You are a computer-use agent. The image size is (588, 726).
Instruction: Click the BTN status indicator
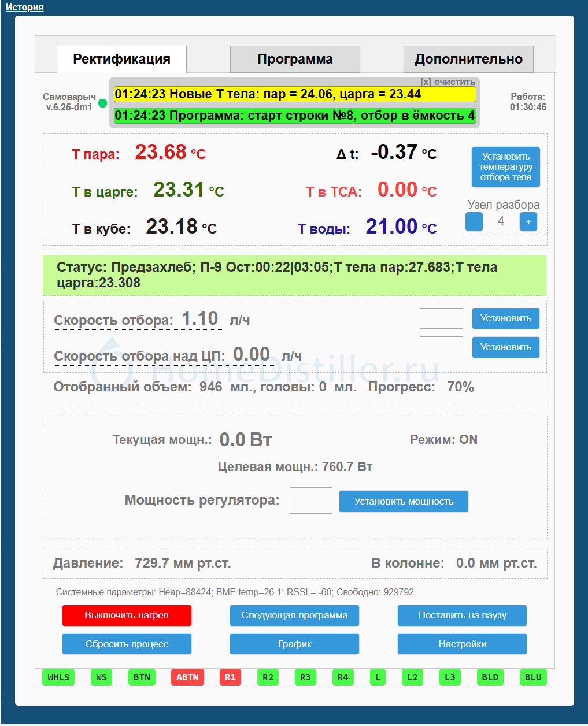[142, 677]
